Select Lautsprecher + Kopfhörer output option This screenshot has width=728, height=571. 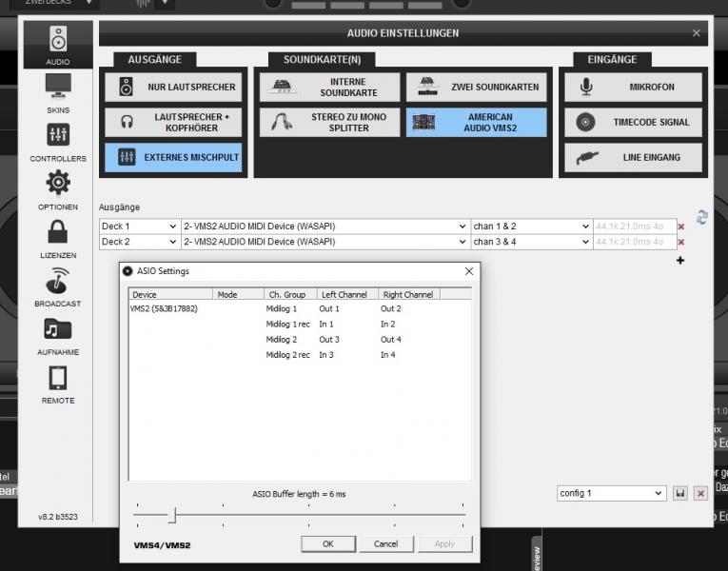click(x=173, y=122)
